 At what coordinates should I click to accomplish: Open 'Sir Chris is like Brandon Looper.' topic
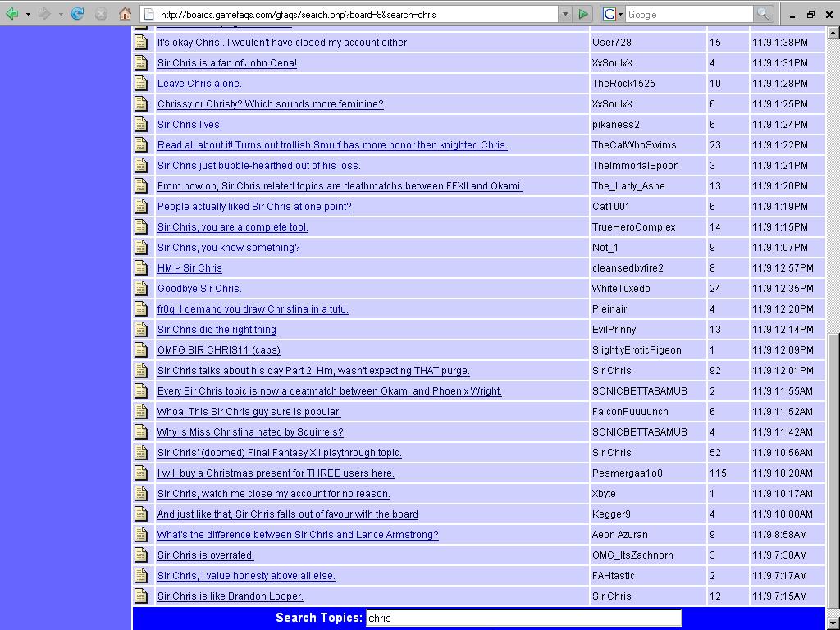230,596
